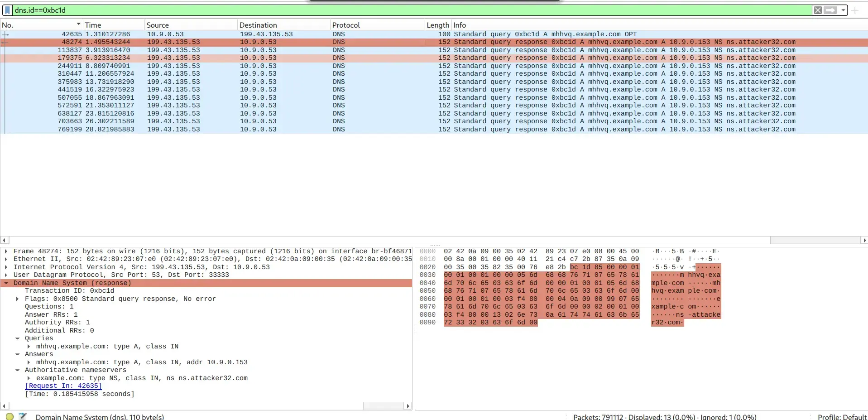Image resolution: width=868 pixels, height=420 pixels.
Task: Clear the display filter with the X button
Action: (x=818, y=10)
